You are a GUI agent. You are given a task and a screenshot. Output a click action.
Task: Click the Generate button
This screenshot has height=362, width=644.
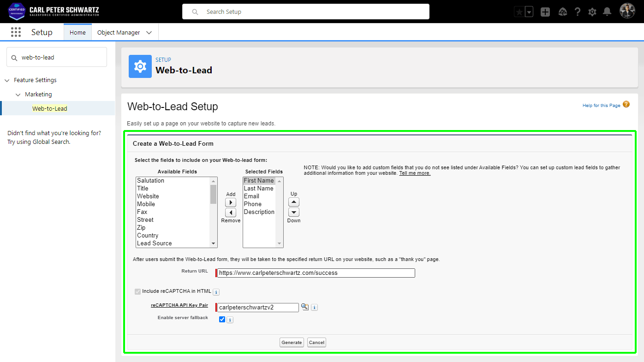pyautogui.click(x=292, y=342)
